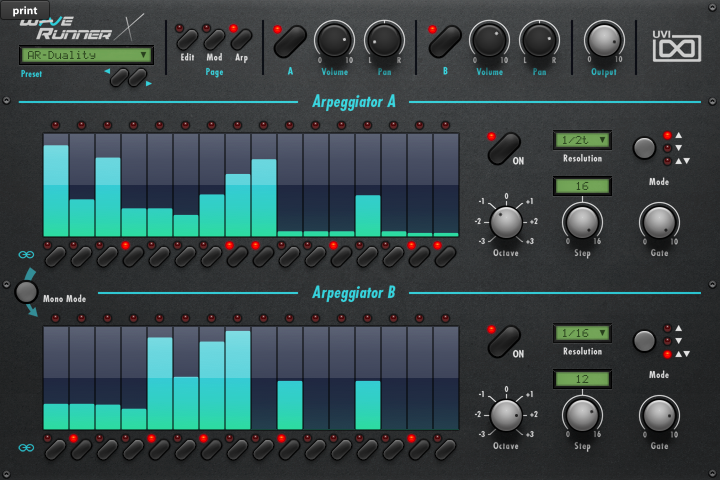Image resolution: width=720 pixels, height=480 pixels.
Task: Select down mode arrow in Arpeggiator A
Action: [678, 148]
